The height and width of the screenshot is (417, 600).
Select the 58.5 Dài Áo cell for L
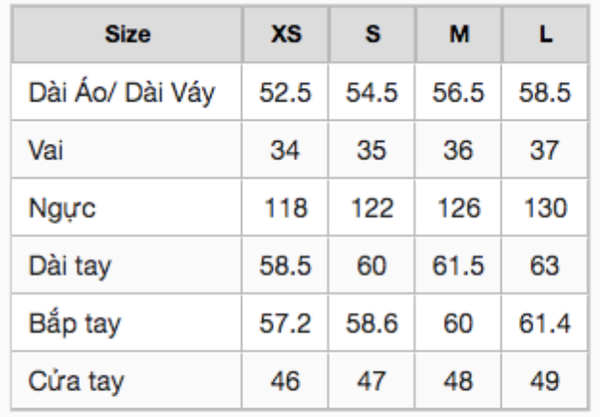545,92
